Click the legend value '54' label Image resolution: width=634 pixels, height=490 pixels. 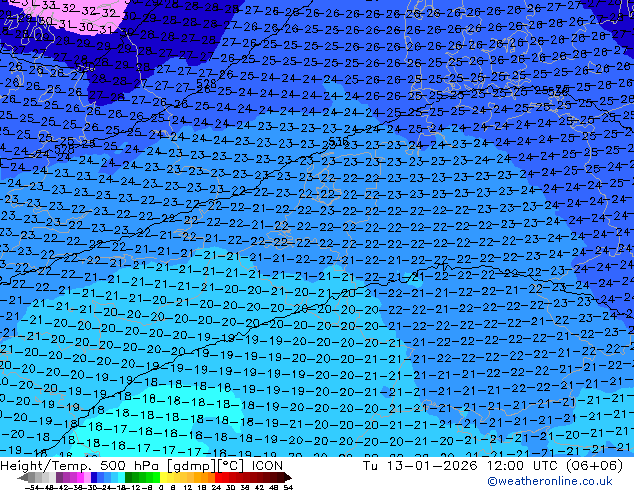tap(288, 488)
